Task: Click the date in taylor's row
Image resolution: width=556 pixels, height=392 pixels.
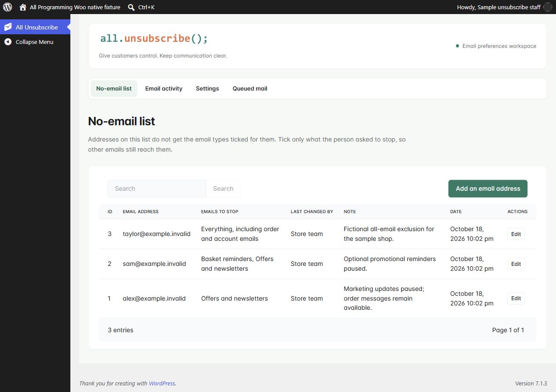Action: click(x=472, y=234)
